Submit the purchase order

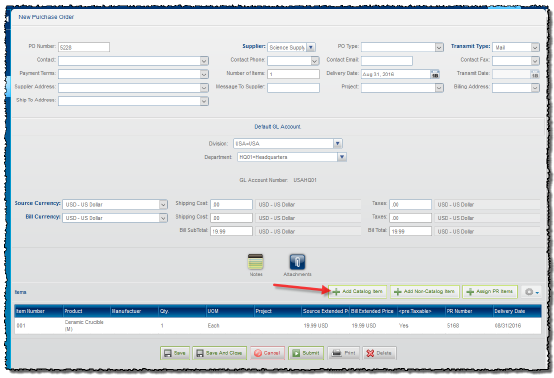[306, 353]
